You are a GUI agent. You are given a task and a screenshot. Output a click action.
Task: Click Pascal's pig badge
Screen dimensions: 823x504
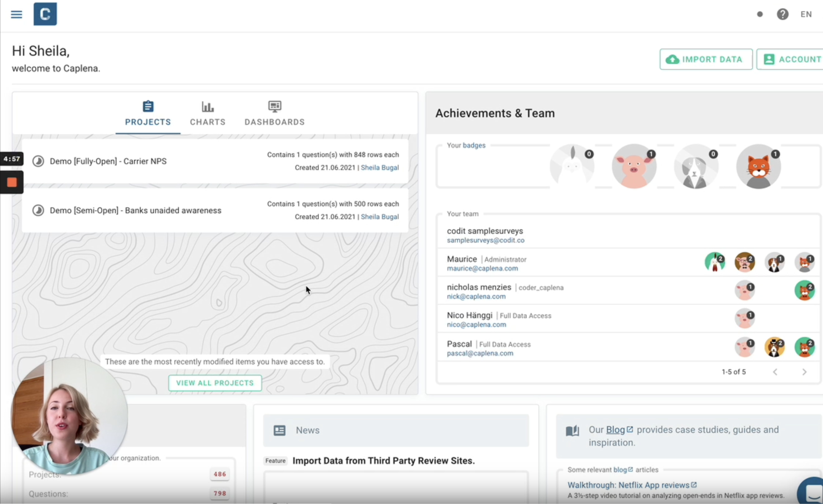click(745, 347)
